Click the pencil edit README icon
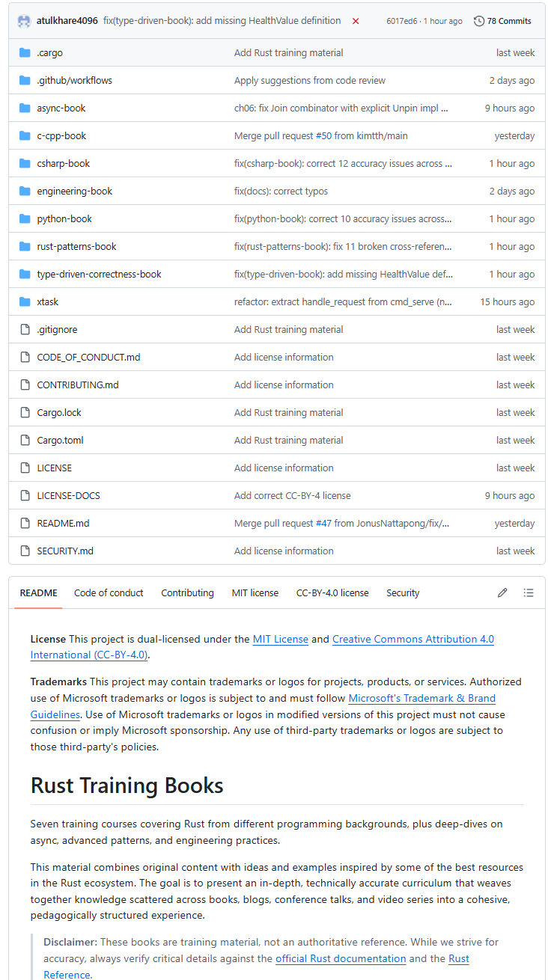This screenshot has height=980, width=548. click(502, 592)
